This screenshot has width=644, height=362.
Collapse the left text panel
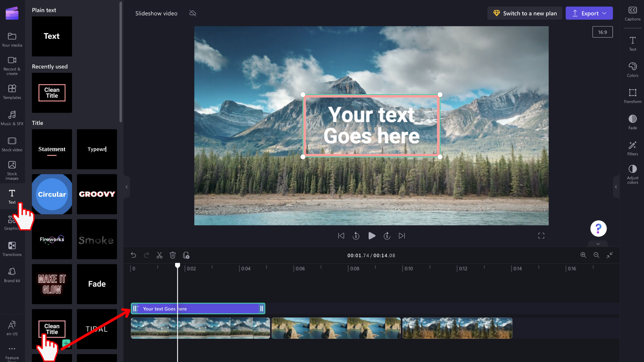(126, 187)
